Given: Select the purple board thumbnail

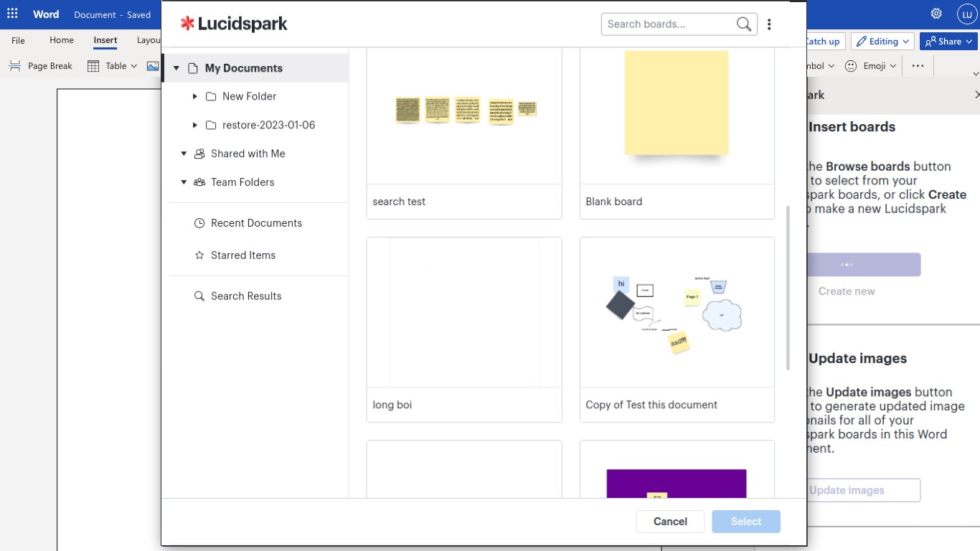Looking at the screenshot, I should coord(677,470).
